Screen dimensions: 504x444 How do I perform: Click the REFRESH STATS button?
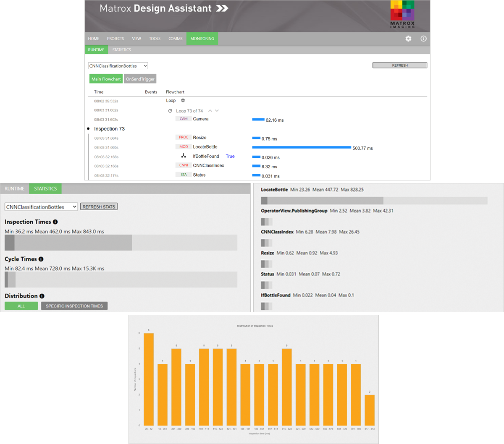click(x=99, y=207)
